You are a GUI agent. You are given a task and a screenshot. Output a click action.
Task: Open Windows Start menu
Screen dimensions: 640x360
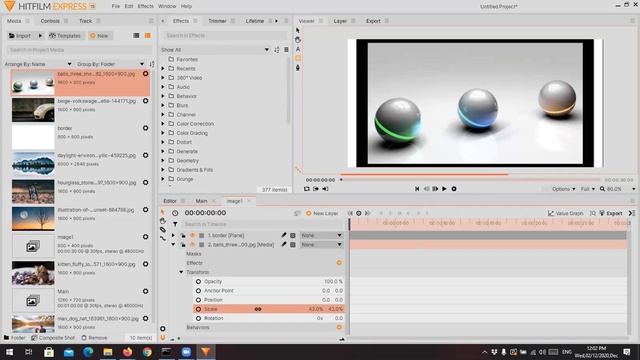click(x=9, y=352)
